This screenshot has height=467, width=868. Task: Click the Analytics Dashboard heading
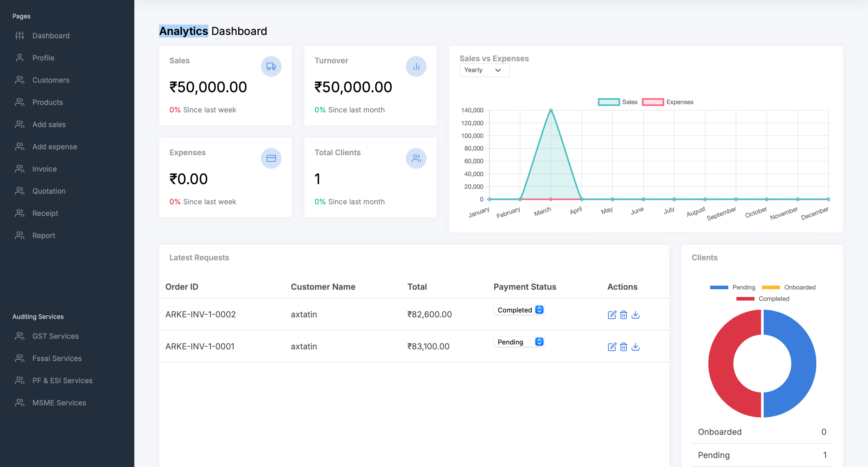coord(213,31)
